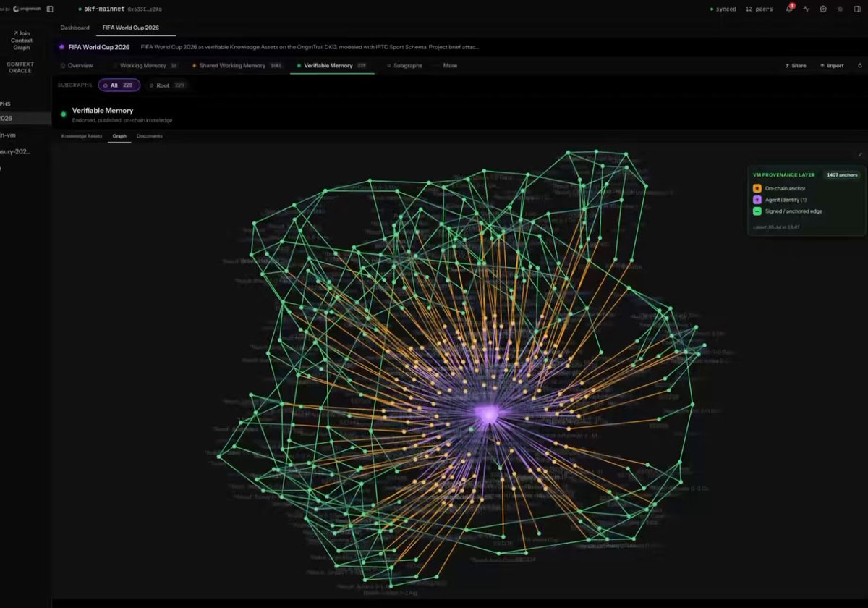Open the Working Memory tab

(x=145, y=65)
